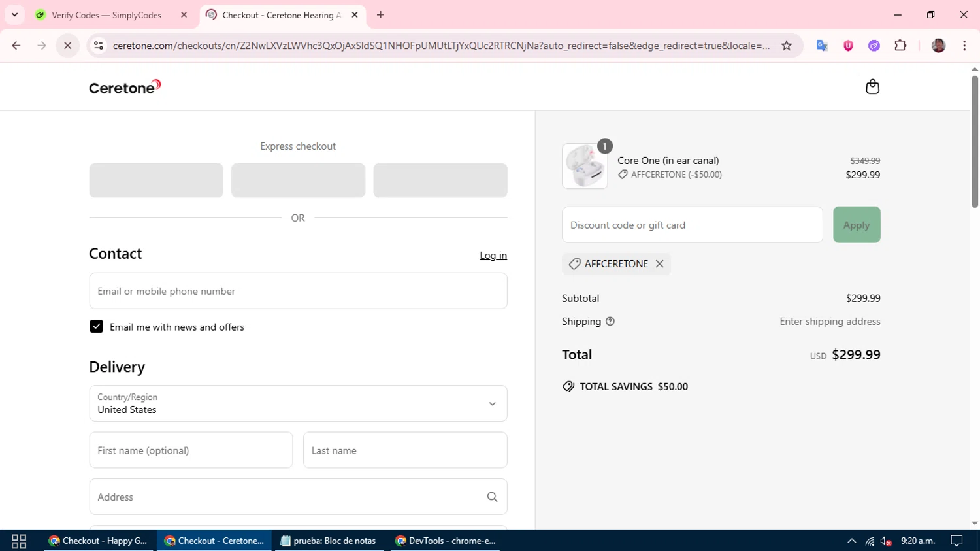This screenshot has width=980, height=551.
Task: Click the Apply discount button
Action: click(857, 225)
